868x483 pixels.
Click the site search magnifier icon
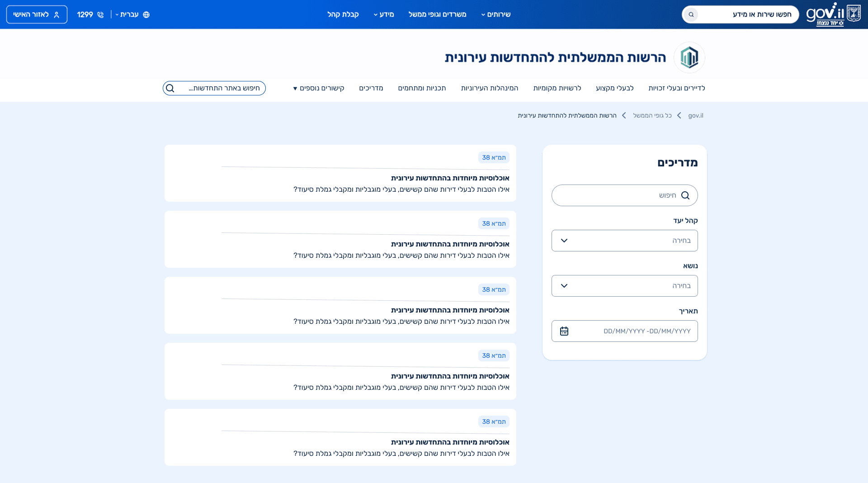[x=170, y=88]
